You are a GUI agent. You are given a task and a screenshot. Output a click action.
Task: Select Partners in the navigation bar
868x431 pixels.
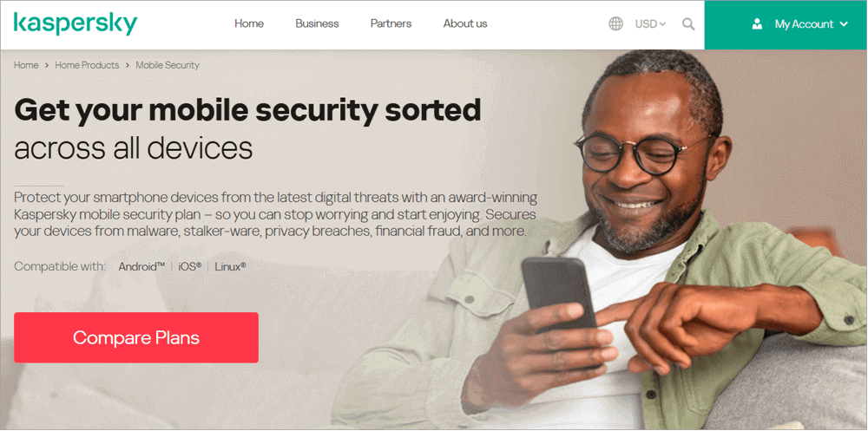pos(391,23)
